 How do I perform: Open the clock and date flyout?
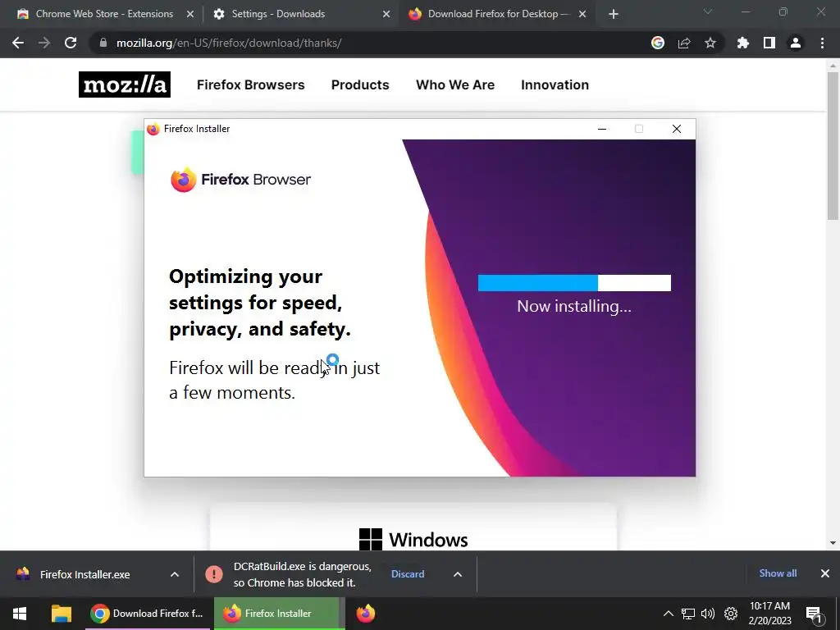pos(769,614)
